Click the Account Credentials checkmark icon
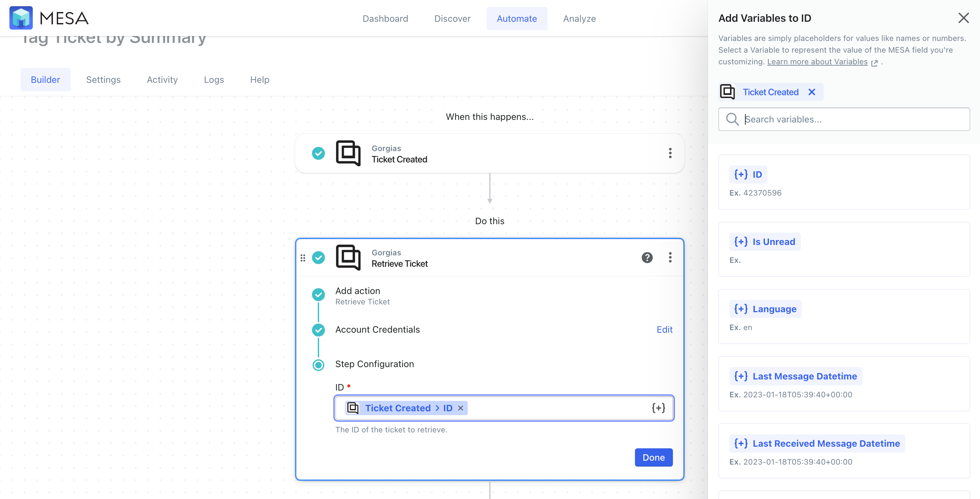The height and width of the screenshot is (499, 980). (318, 330)
